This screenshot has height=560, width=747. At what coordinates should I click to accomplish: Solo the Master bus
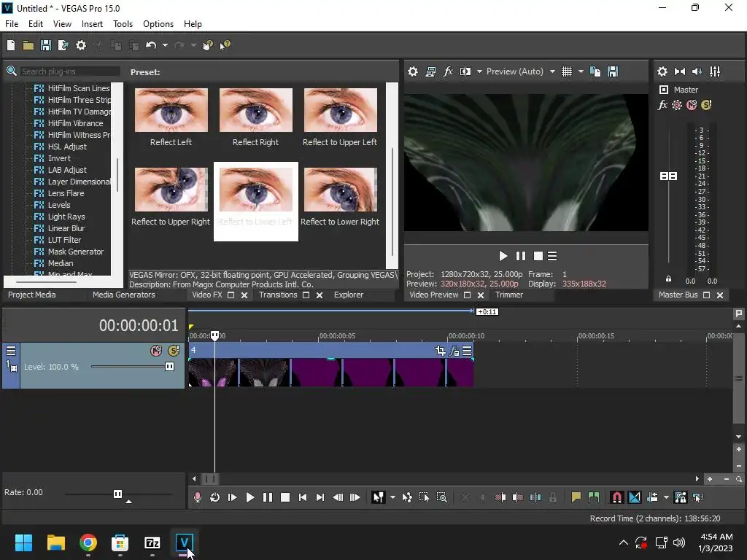pyautogui.click(x=706, y=105)
